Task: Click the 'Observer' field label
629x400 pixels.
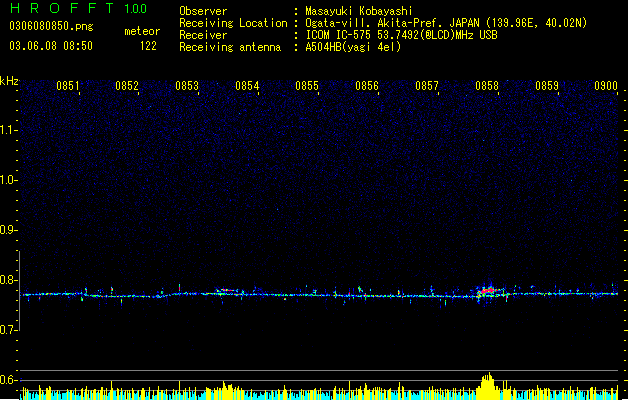Action: pyautogui.click(x=203, y=11)
